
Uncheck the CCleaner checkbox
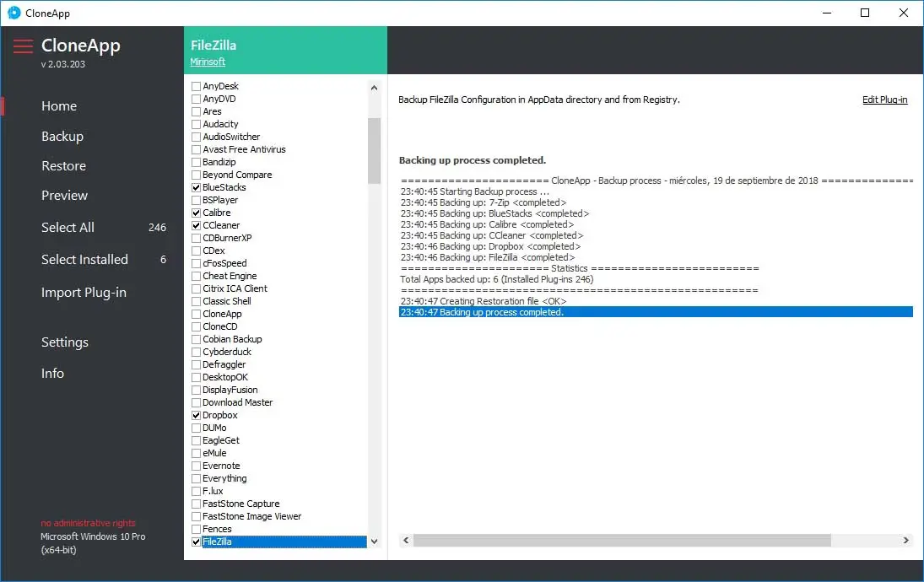pyautogui.click(x=197, y=225)
